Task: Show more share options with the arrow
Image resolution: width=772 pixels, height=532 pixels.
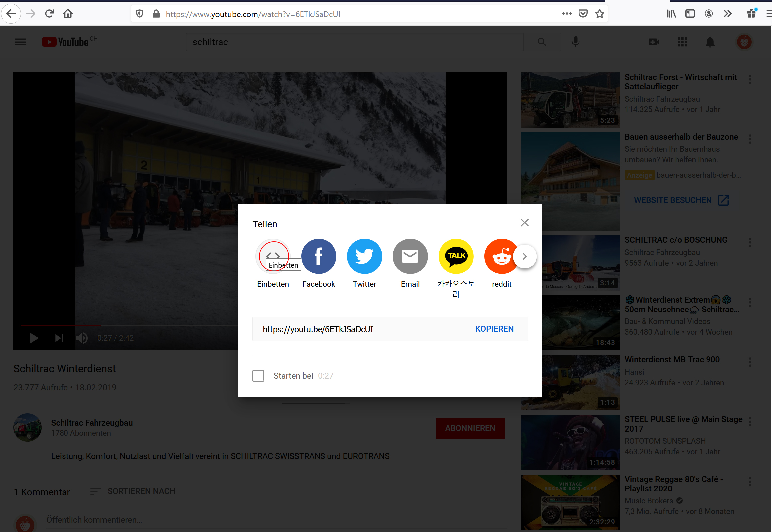Action: click(x=524, y=256)
